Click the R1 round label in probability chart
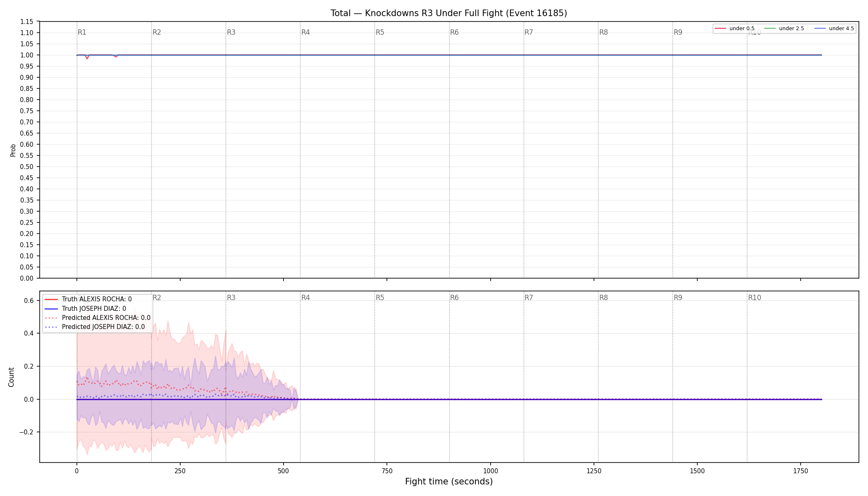Image resolution: width=868 pixels, height=496 pixels. (x=82, y=32)
